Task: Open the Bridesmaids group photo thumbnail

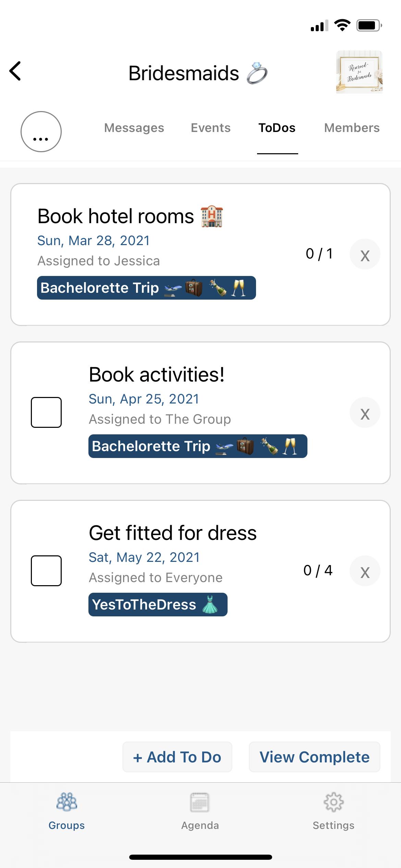Action: [359, 72]
